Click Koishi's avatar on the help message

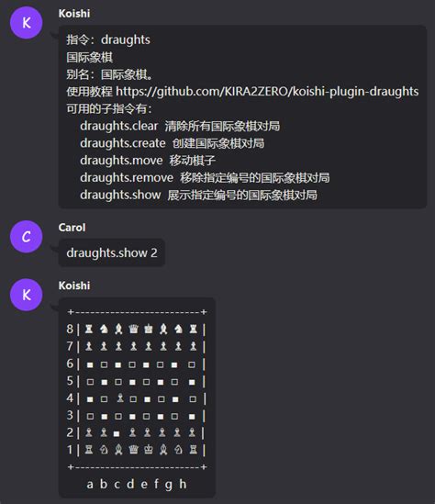pyautogui.click(x=27, y=23)
